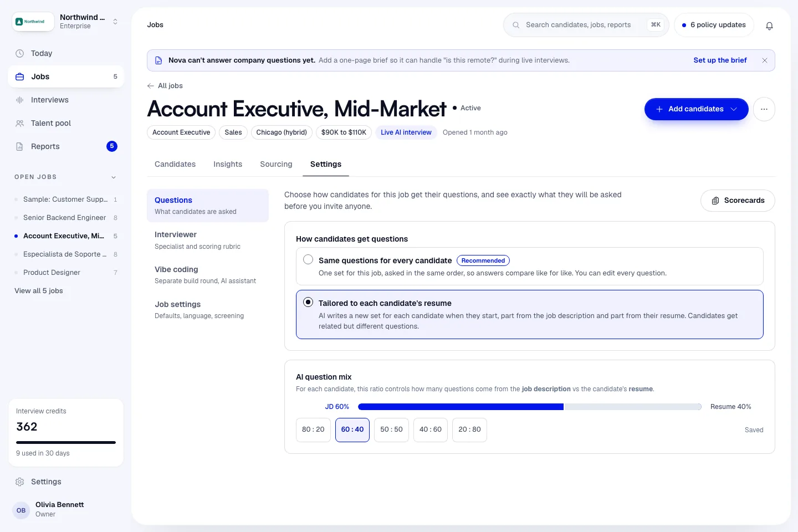Go back to All jobs
Viewport: 798px width, 532px height.
pos(165,86)
